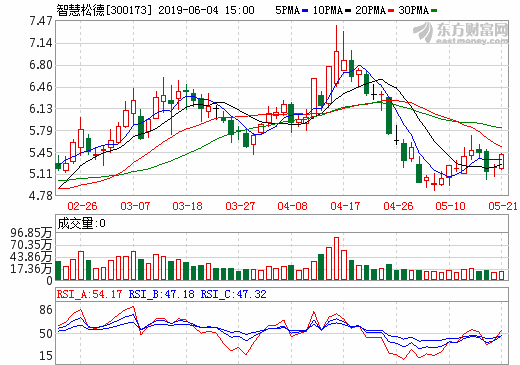Click the 成交量:0 volume label
This screenshot has width=520, height=365.
(82, 223)
